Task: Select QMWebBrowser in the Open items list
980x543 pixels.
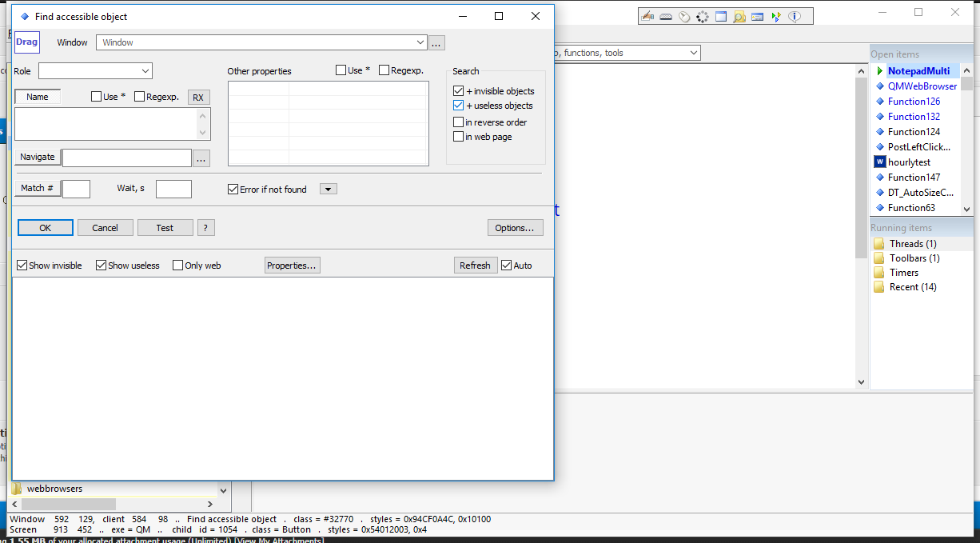Action: 922,86
